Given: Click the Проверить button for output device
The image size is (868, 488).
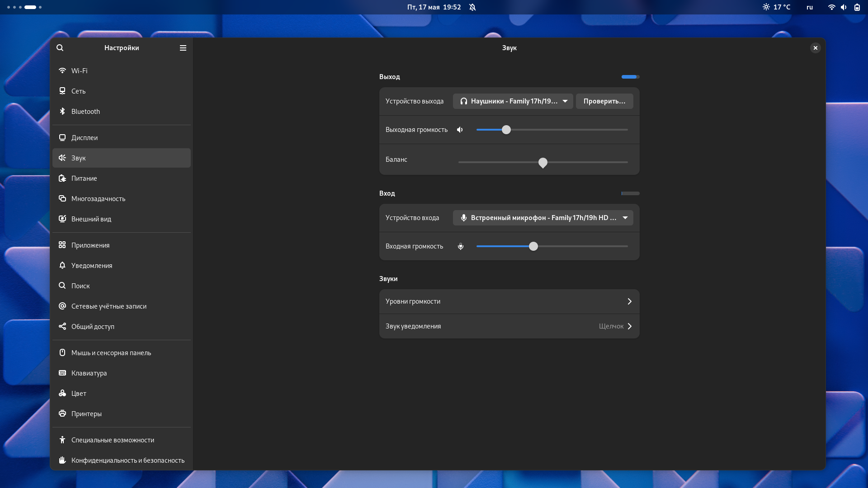Looking at the screenshot, I should [604, 101].
